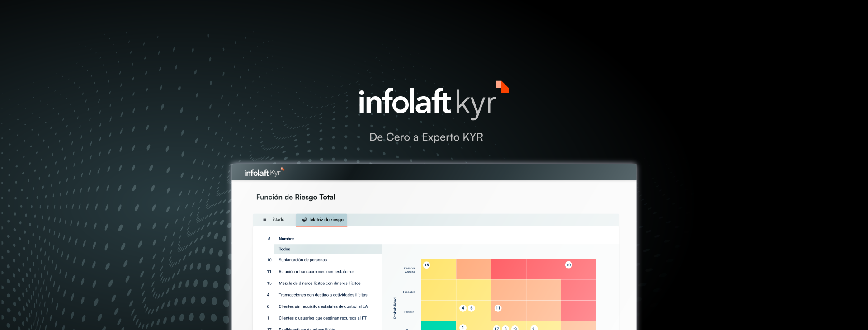Select Clientes sin requisitos estatales de control al LA
The image size is (868, 330).
click(x=323, y=306)
